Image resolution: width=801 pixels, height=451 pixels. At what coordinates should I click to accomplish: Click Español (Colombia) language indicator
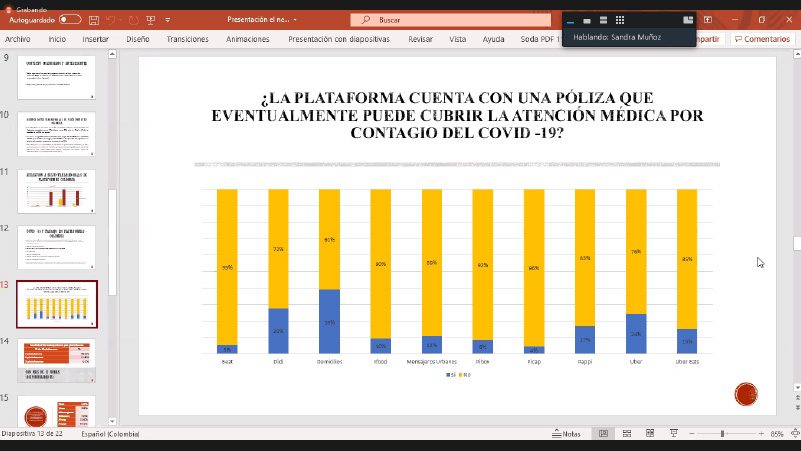point(110,434)
